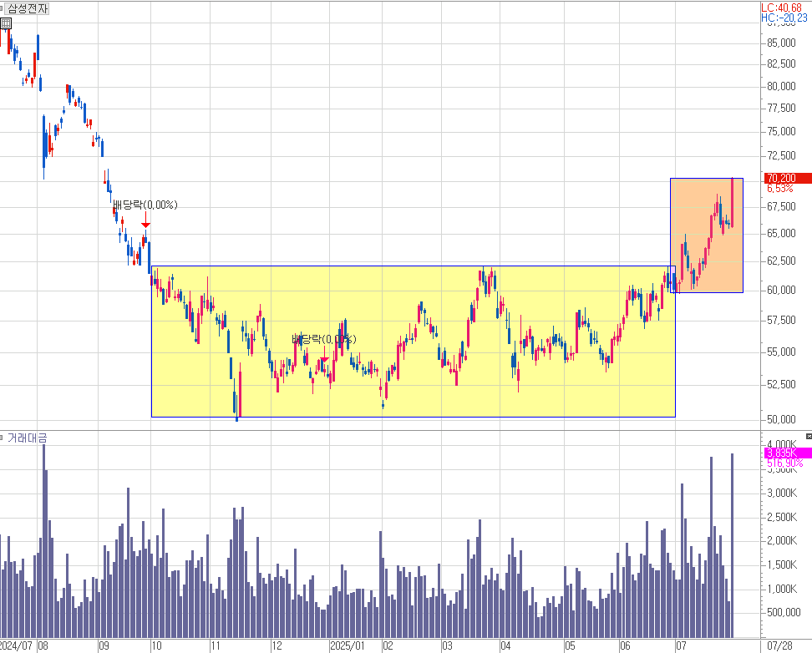This screenshot has height=653, width=812.
Task: Click the 6.53% change label on price axis
Action: tap(780, 189)
